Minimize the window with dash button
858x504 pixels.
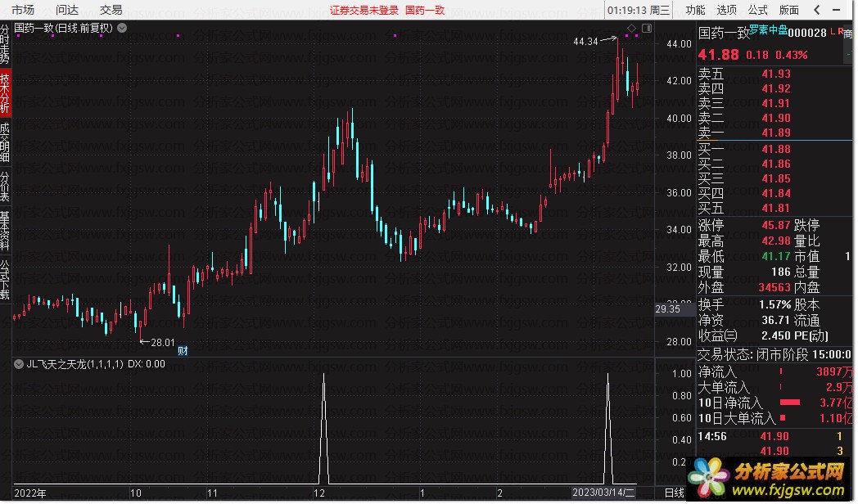coord(836,10)
